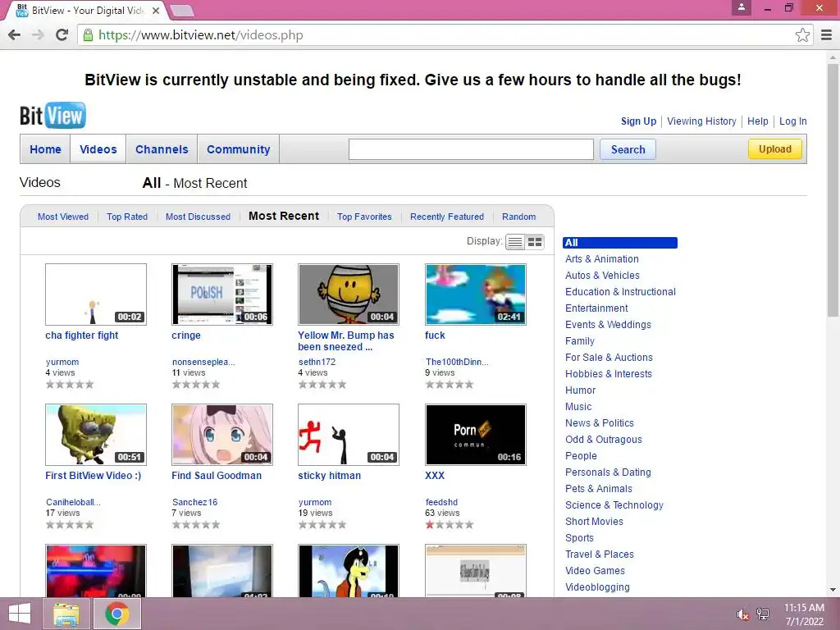Go back with browser back arrow
This screenshot has height=630, width=840.
tap(15, 35)
